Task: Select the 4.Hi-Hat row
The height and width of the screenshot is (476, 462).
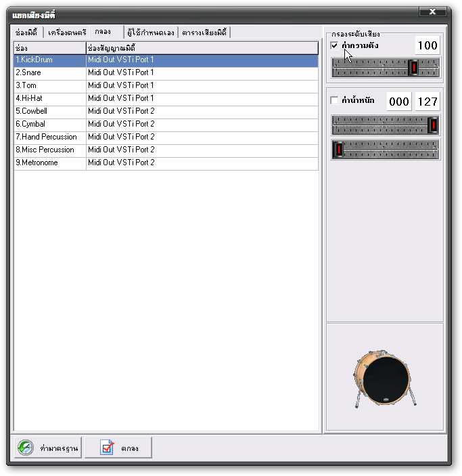Action: (x=166, y=98)
